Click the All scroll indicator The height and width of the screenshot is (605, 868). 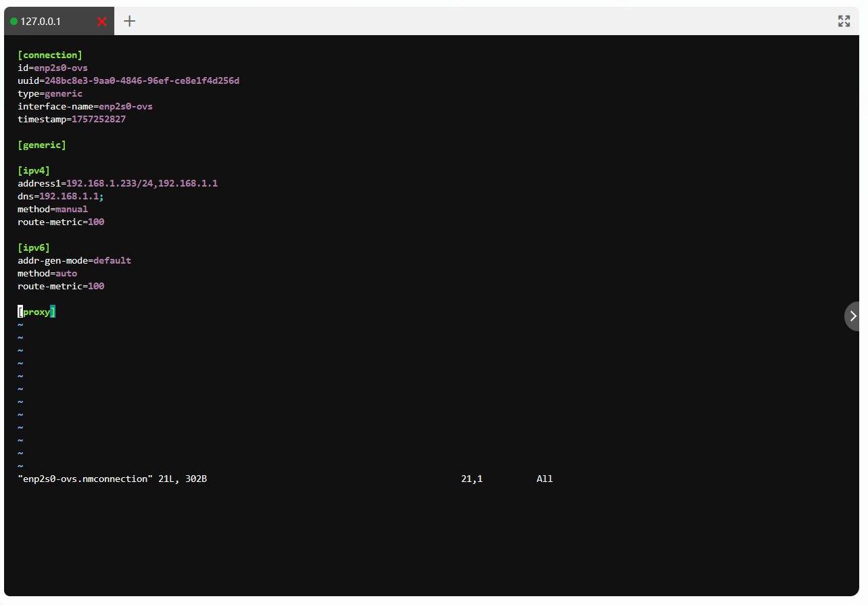(545, 479)
